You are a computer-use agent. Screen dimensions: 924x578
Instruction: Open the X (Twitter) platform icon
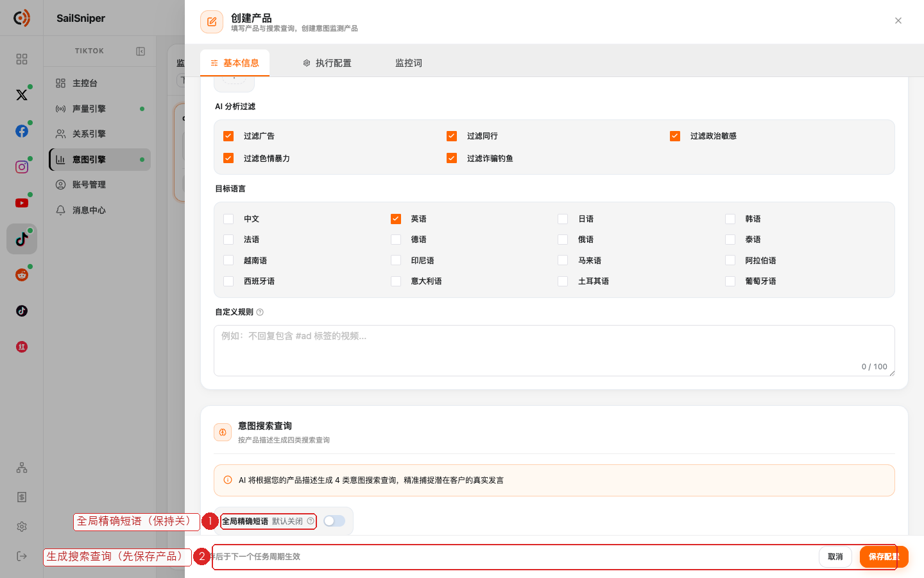pos(22,95)
